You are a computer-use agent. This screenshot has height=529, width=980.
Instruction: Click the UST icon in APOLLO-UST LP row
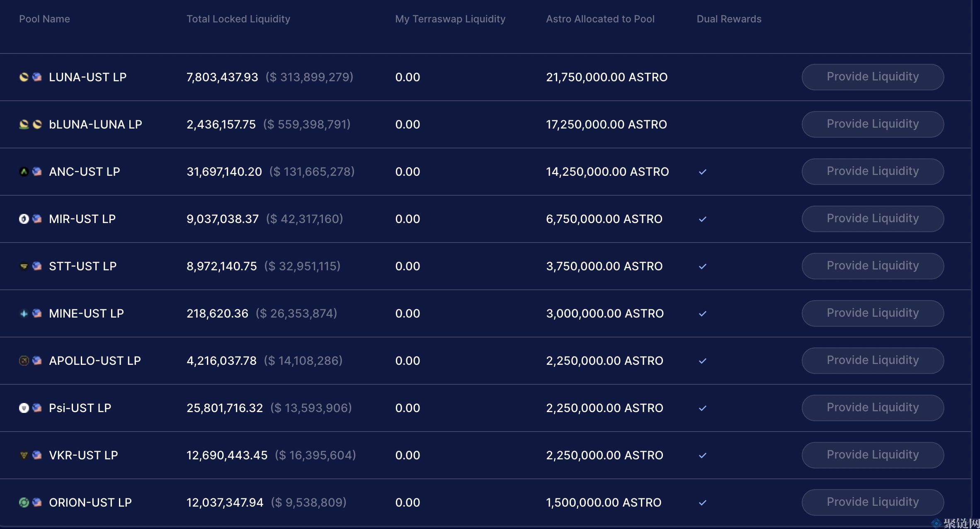tap(37, 361)
